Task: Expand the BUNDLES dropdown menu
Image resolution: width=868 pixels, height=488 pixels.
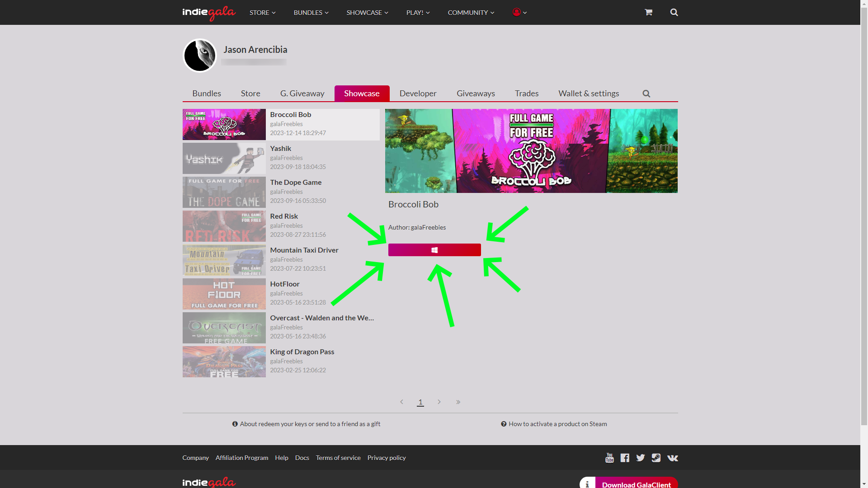Action: coord(311,13)
